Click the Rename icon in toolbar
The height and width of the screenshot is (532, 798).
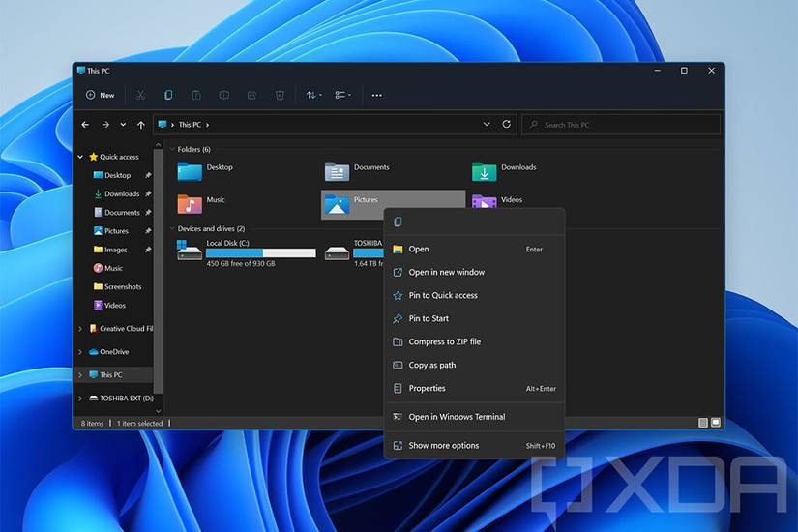click(x=224, y=95)
